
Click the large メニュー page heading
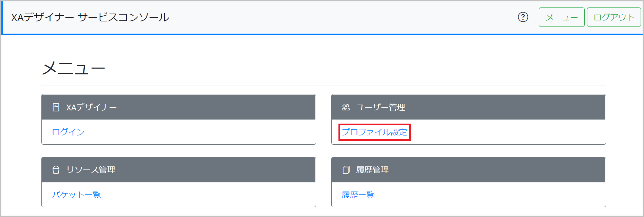click(73, 69)
